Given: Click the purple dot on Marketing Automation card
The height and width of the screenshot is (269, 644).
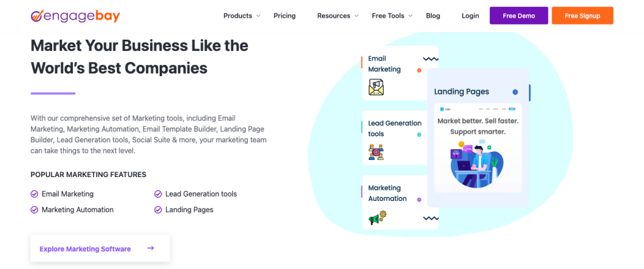Looking at the screenshot, I should click(x=419, y=200).
